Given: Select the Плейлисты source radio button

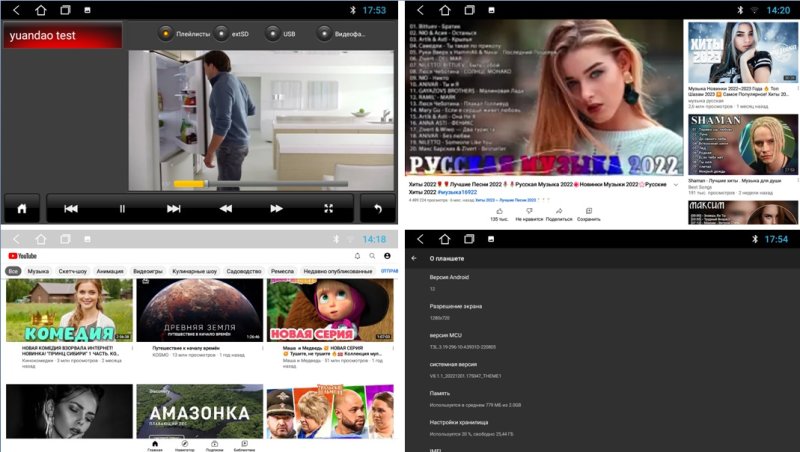Looking at the screenshot, I should coord(166,33).
